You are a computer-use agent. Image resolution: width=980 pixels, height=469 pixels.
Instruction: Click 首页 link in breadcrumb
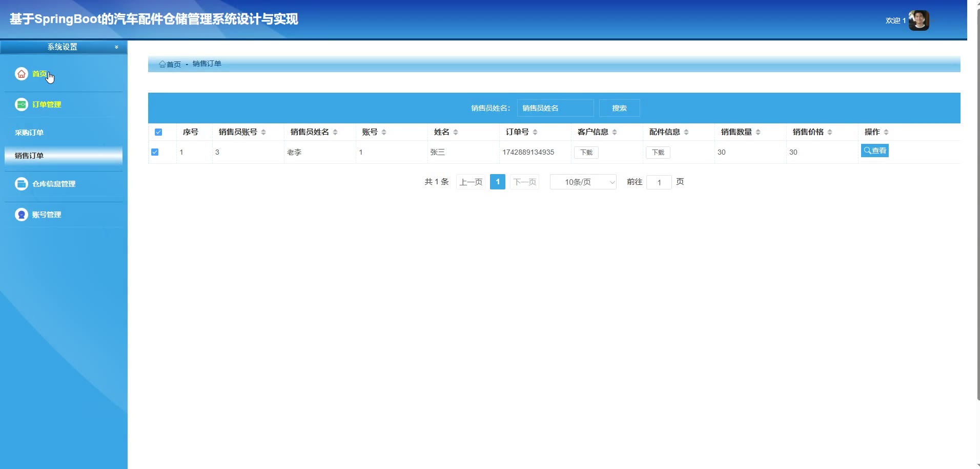tap(174, 64)
